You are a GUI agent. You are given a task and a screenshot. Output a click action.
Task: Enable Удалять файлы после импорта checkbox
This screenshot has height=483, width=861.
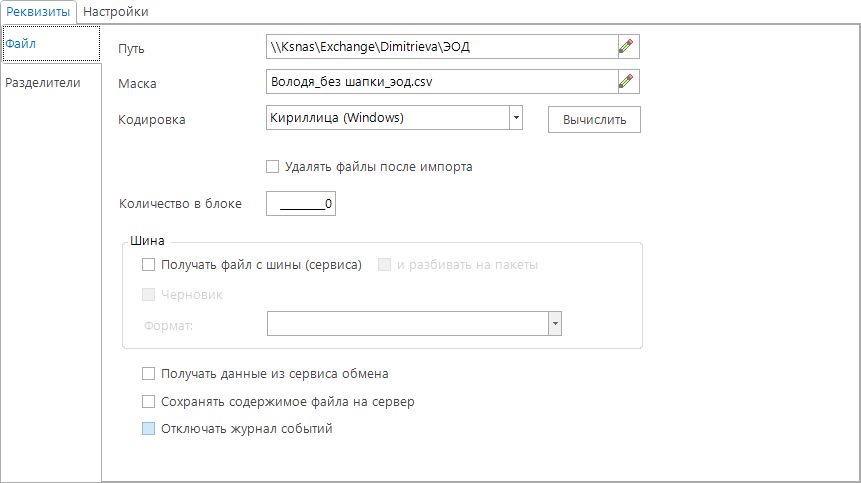pyautogui.click(x=273, y=167)
